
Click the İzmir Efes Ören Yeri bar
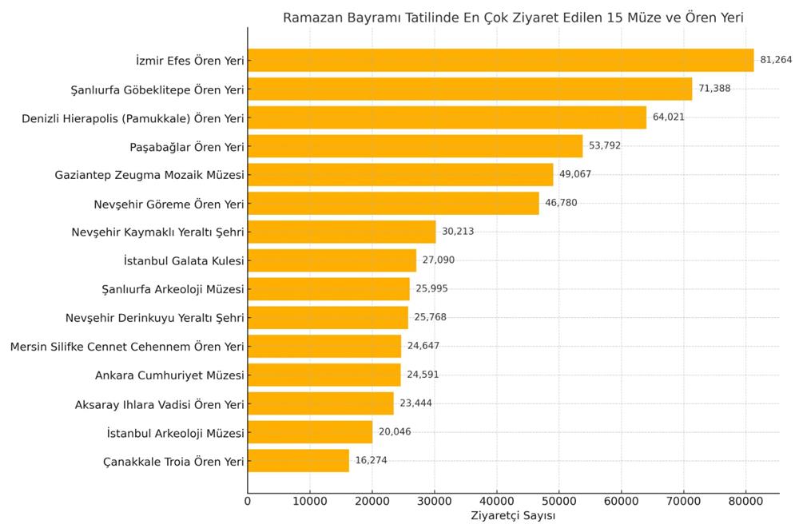pyautogui.click(x=500, y=60)
